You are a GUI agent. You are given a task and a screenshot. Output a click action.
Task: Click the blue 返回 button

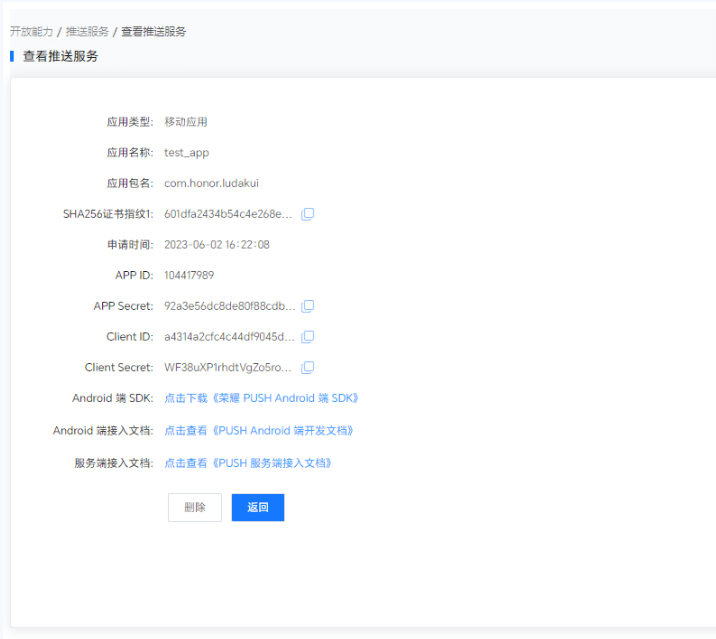point(258,507)
